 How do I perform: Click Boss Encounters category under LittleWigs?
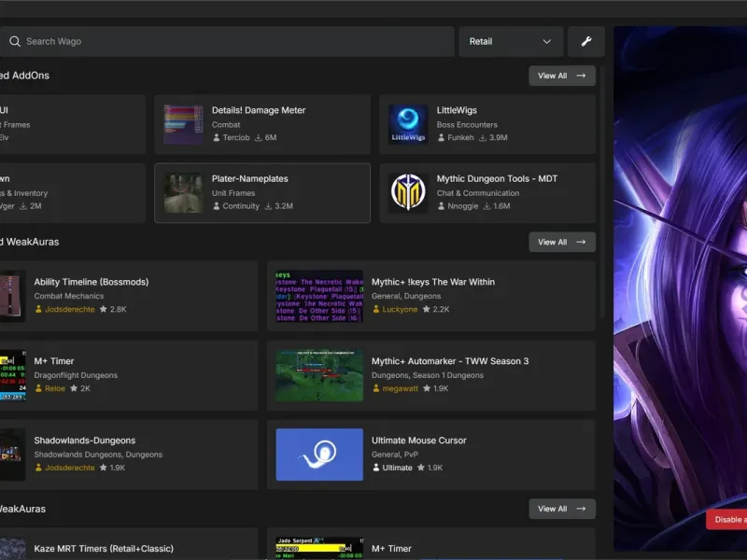pos(467,125)
